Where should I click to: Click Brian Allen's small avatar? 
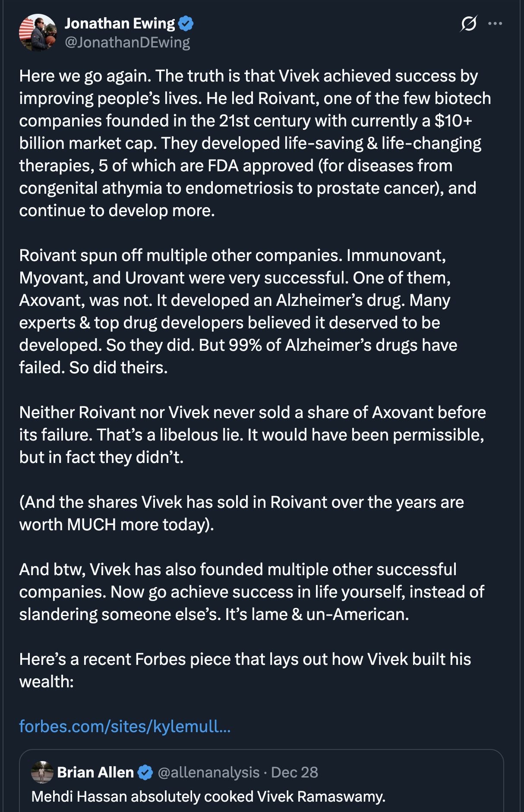(42, 772)
